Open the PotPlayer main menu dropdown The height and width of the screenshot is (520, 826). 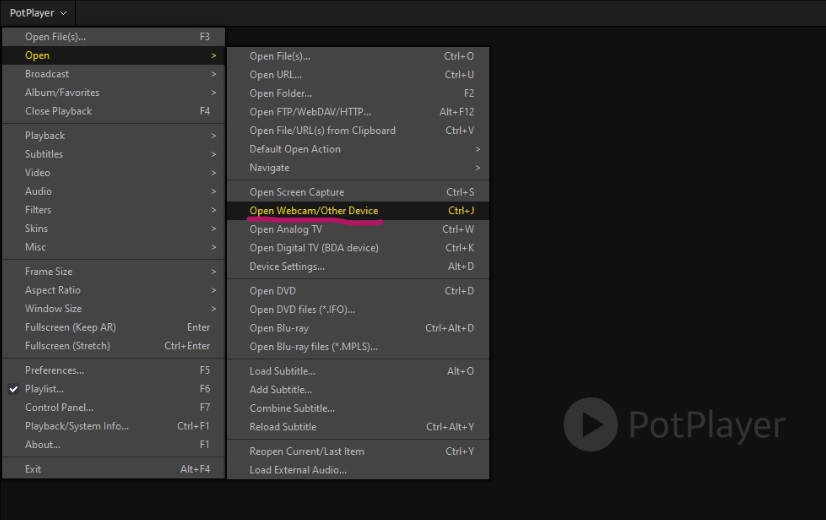38,13
